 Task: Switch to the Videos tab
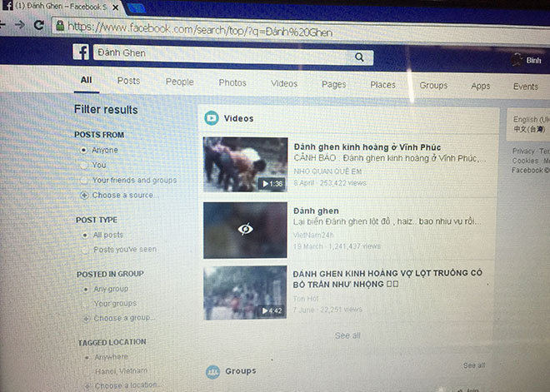(284, 84)
